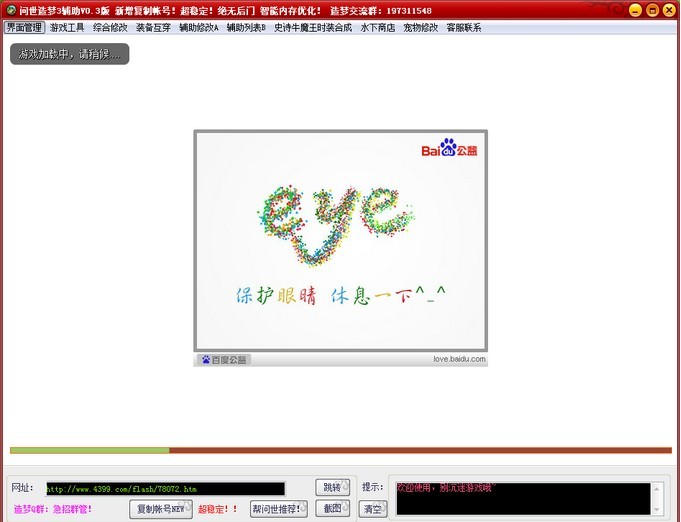
Task: Click the 跳转 button next to the URL
Action: click(x=332, y=488)
